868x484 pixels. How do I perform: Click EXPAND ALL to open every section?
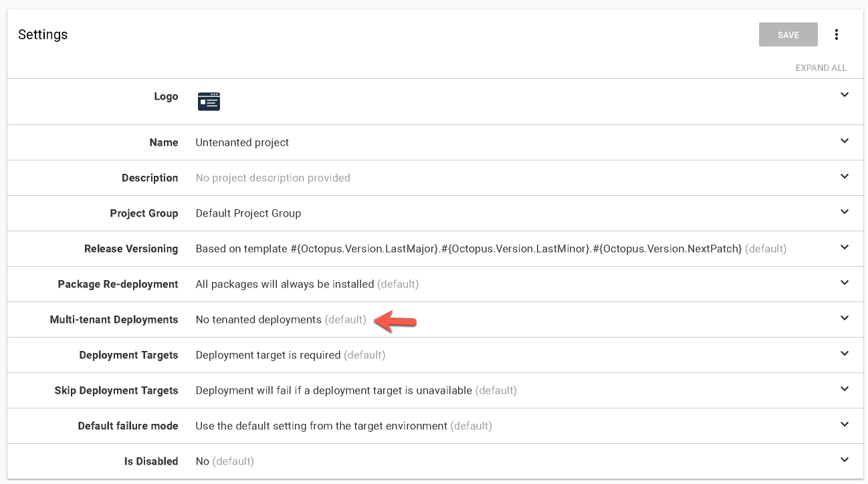(821, 68)
